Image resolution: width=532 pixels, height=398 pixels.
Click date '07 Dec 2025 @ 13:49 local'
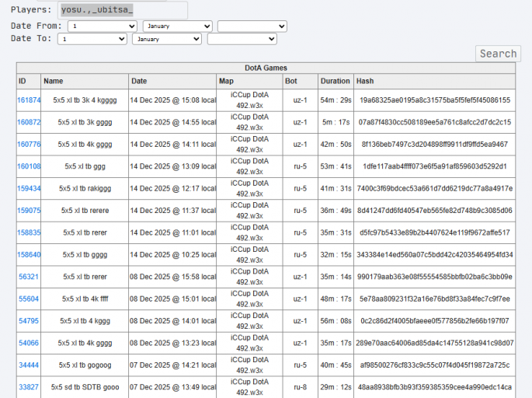[x=172, y=387]
